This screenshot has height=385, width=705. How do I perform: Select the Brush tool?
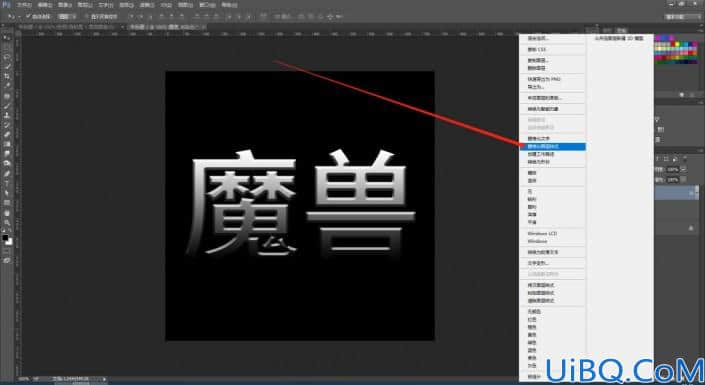tap(7, 106)
